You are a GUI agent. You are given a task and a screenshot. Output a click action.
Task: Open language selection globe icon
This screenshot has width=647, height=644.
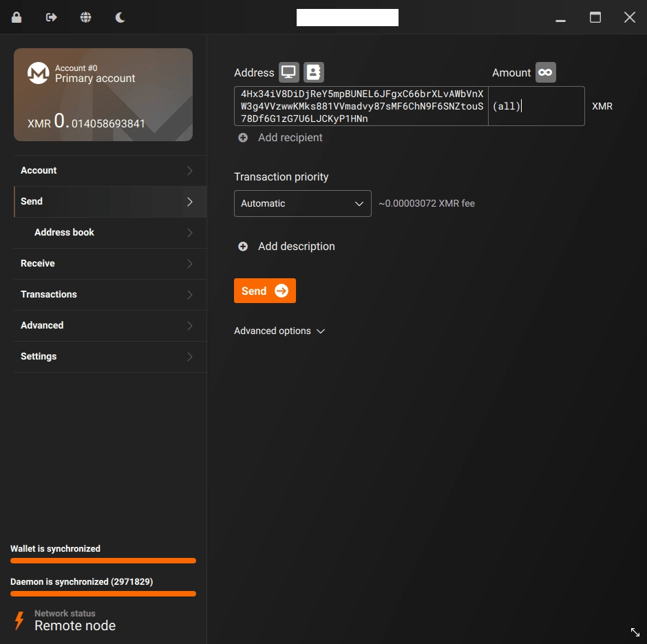86,17
